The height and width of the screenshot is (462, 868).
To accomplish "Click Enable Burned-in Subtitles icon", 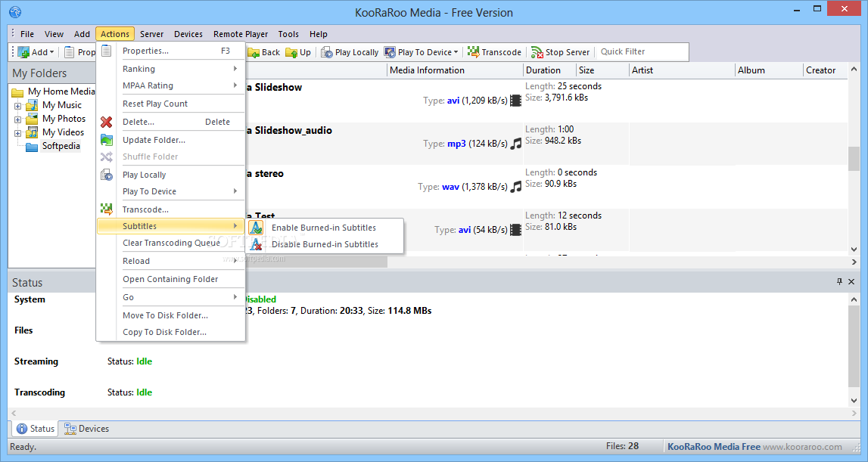I will 256,228.
